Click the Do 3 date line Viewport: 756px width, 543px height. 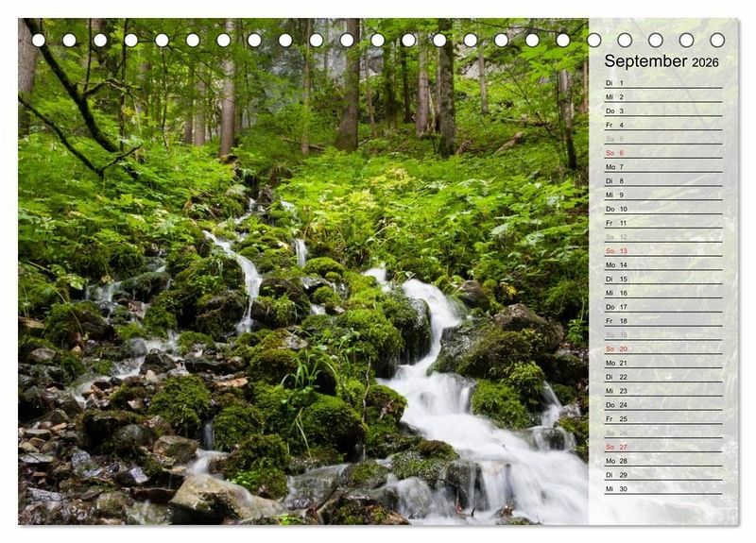pos(662,110)
